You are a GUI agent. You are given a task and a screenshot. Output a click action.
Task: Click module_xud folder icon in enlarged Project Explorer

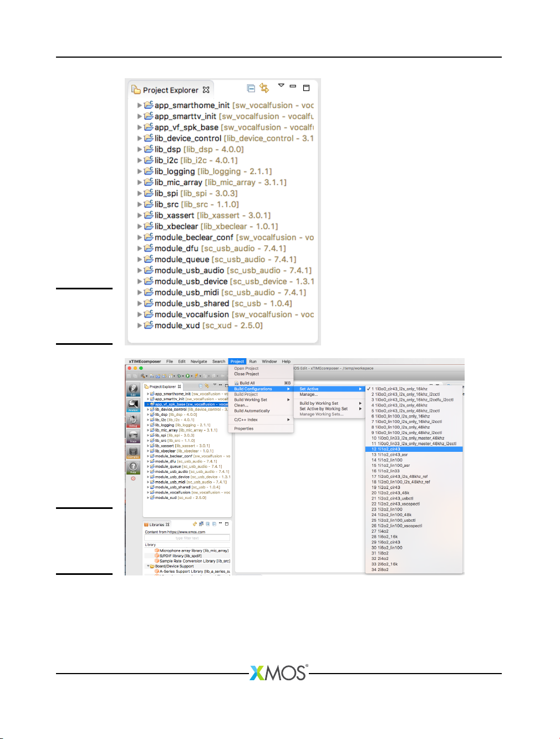click(149, 325)
